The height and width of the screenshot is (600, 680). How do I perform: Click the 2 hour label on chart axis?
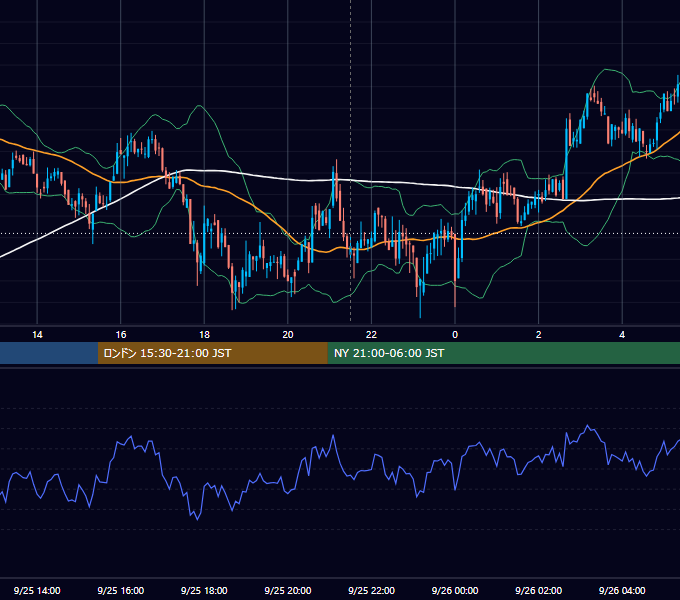(x=539, y=335)
